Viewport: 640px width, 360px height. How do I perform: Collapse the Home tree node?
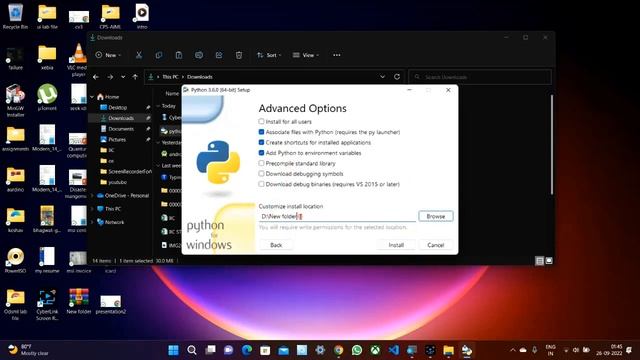(92, 97)
